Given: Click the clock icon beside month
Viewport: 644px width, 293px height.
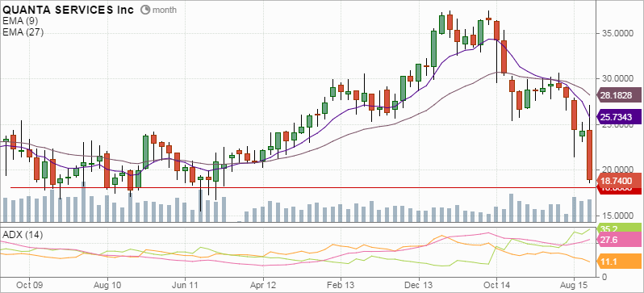Looking at the screenshot, I should 145,10.
